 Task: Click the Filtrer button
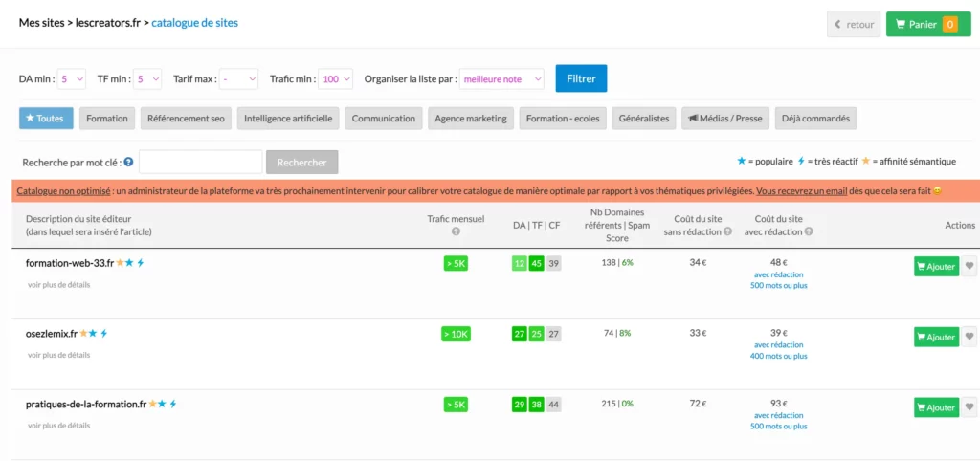(581, 78)
